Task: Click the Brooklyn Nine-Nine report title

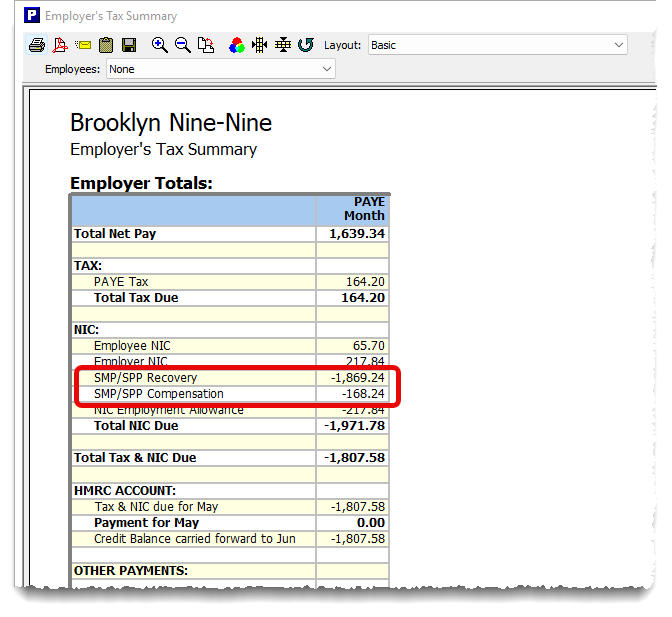Action: [171, 123]
